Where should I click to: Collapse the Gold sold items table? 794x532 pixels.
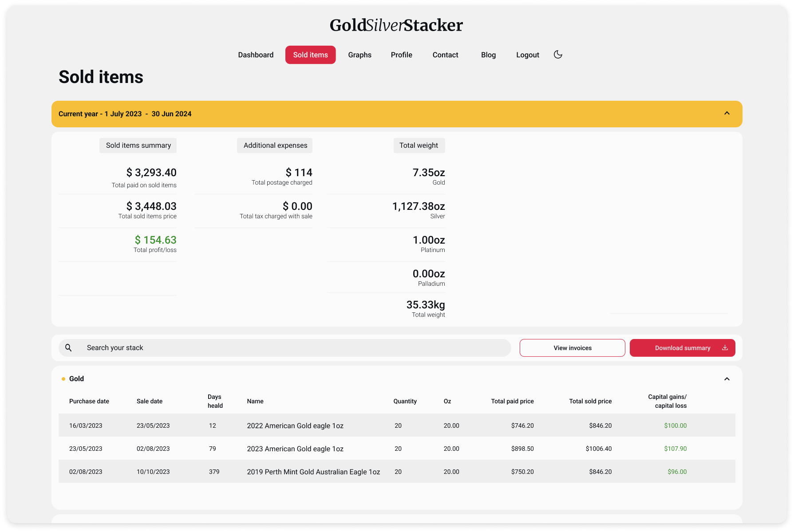(x=727, y=379)
